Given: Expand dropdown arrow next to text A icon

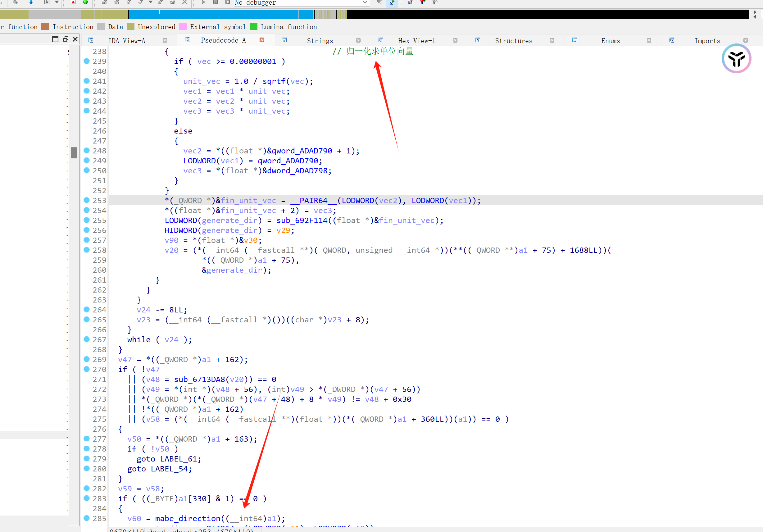Looking at the screenshot, I should point(57,2).
